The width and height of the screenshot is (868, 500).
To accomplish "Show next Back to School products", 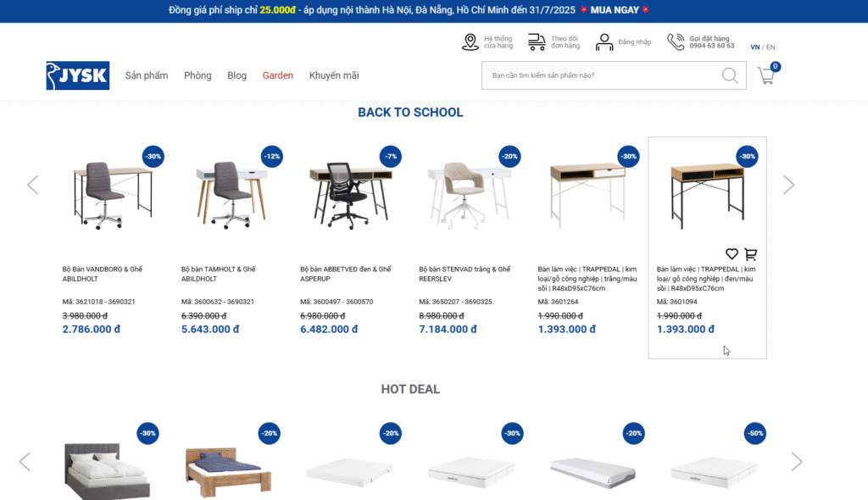I will pyautogui.click(x=789, y=185).
